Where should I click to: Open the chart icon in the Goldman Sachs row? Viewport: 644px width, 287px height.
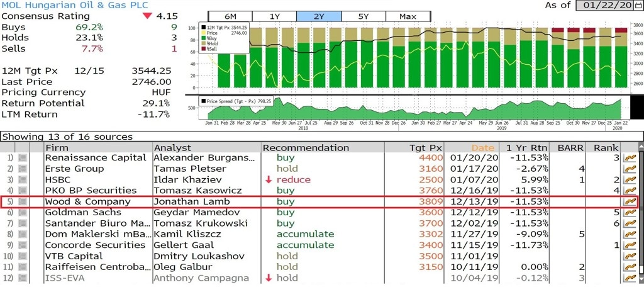(x=629, y=213)
